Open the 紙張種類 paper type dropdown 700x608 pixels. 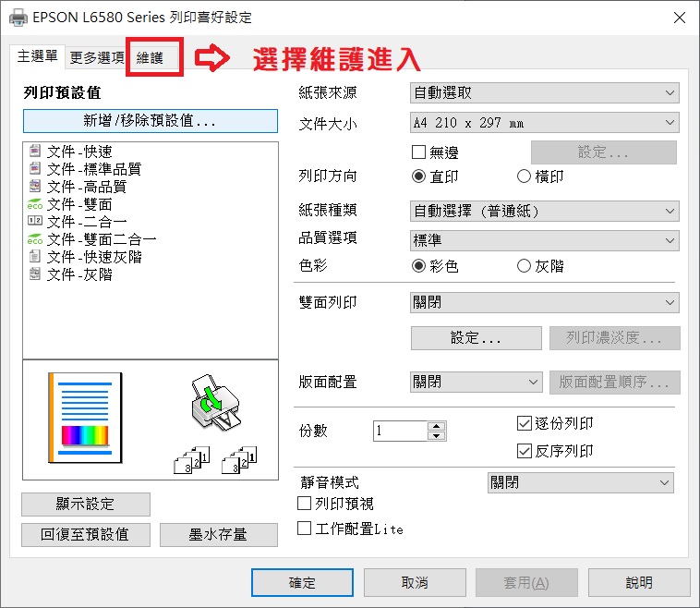tap(545, 211)
